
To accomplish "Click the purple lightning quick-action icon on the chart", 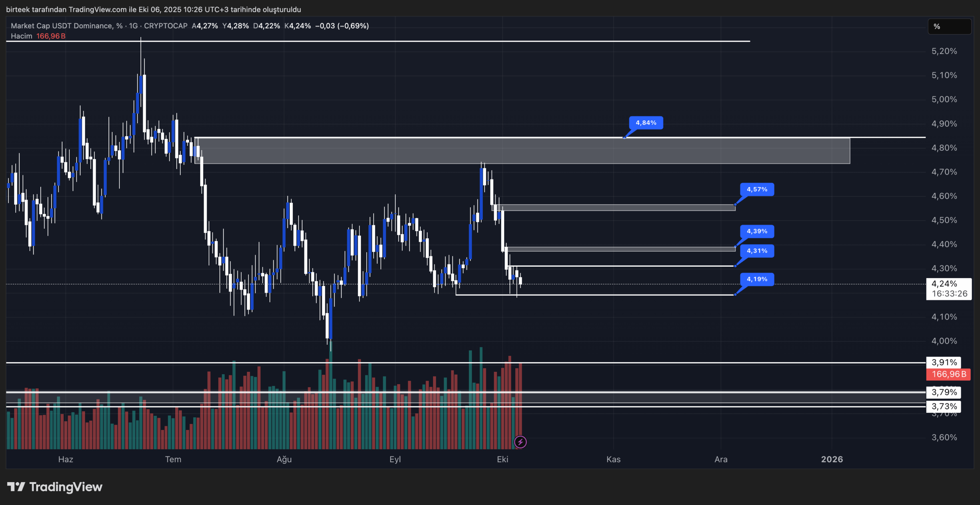I will click(x=521, y=442).
